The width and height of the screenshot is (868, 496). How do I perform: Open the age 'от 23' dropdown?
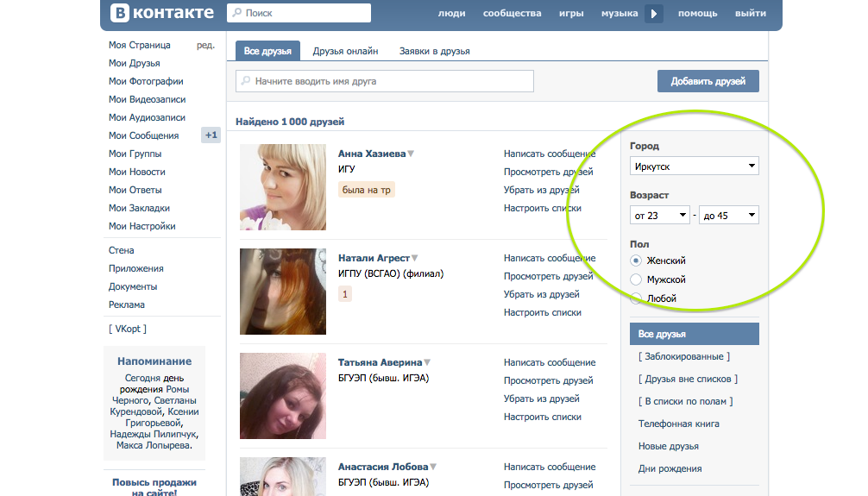pyautogui.click(x=660, y=216)
